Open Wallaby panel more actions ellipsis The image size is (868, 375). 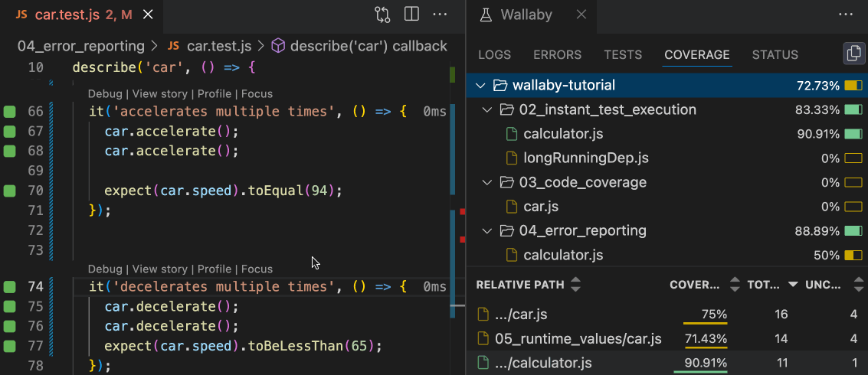[845, 15]
